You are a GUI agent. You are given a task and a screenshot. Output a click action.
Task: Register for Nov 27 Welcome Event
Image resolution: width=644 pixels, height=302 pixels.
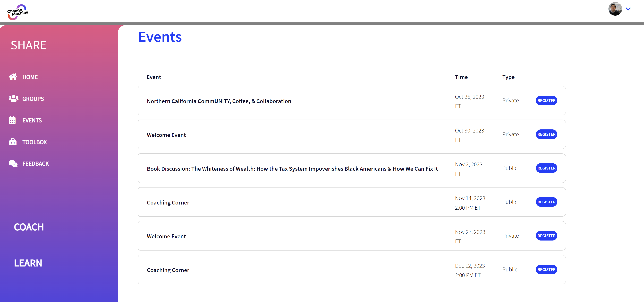coord(546,236)
